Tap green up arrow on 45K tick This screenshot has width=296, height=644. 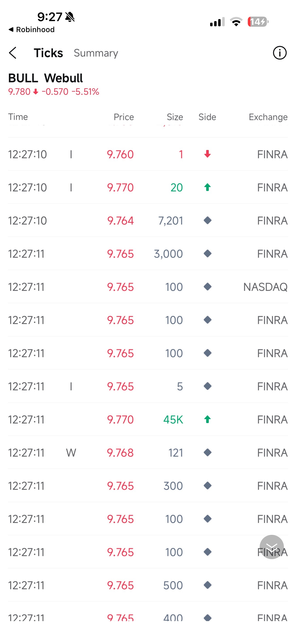pos(207,419)
